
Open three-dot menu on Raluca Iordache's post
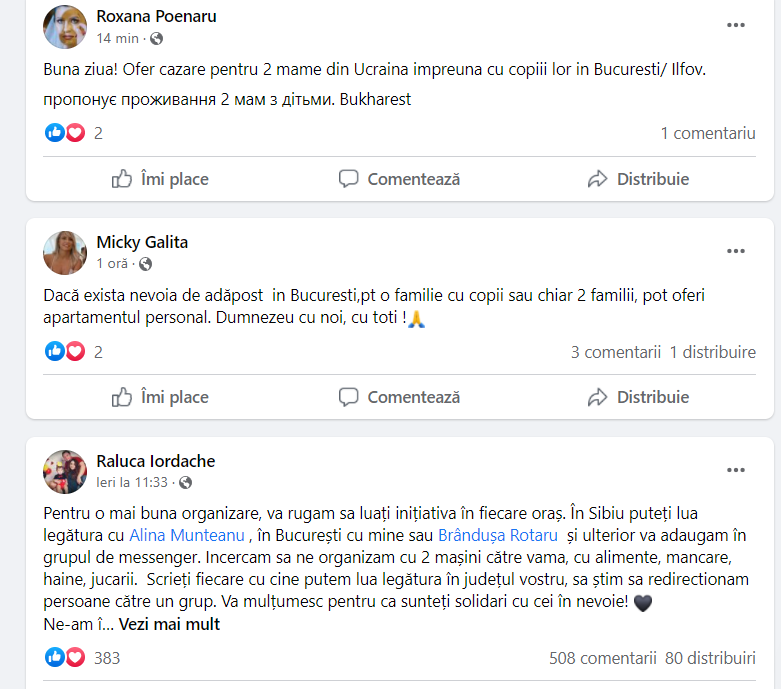click(x=735, y=470)
